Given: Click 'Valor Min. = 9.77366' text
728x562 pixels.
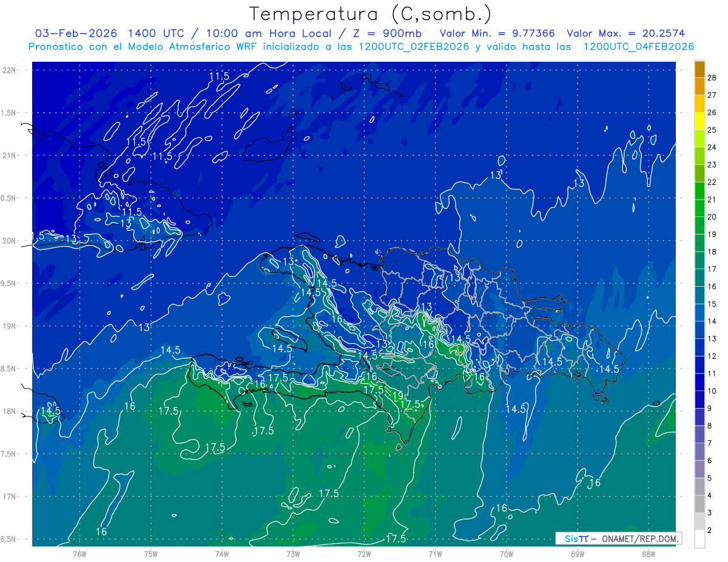Looking at the screenshot, I should tap(497, 33).
